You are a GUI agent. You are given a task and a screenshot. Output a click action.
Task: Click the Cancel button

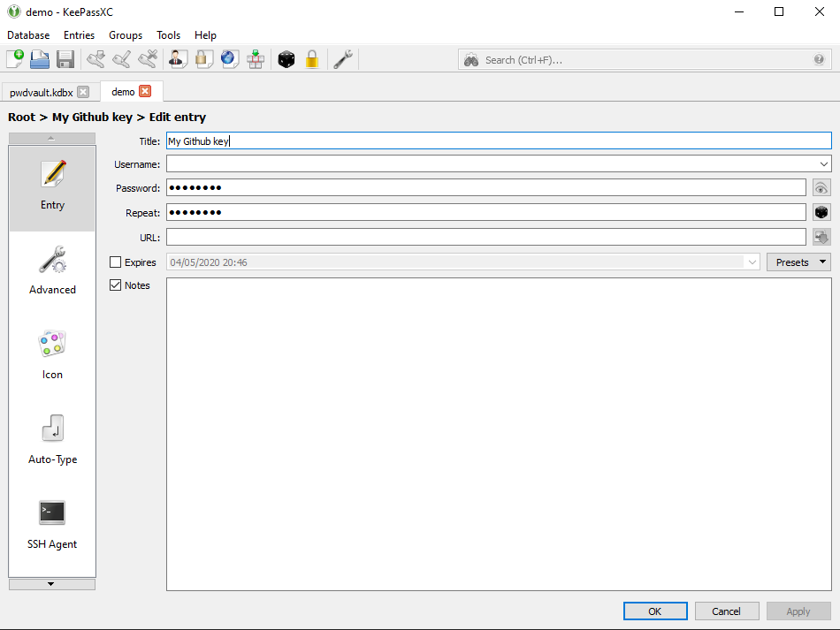(727, 611)
